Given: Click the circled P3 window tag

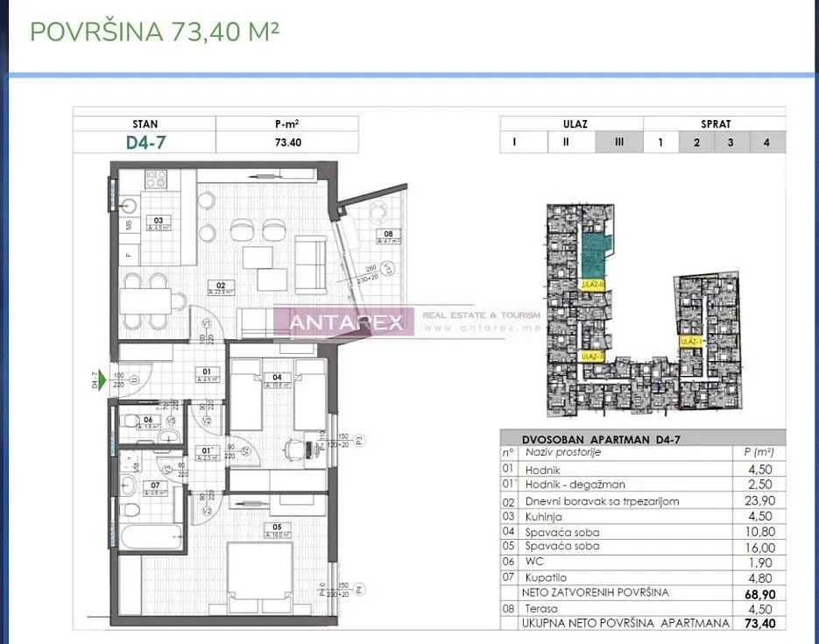Looking at the screenshot, I should click(x=359, y=442).
